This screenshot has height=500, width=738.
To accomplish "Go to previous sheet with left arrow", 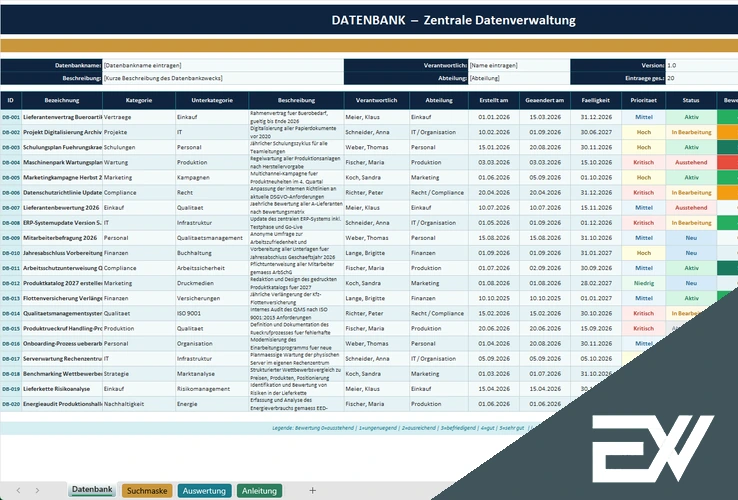I will [x=18, y=491].
